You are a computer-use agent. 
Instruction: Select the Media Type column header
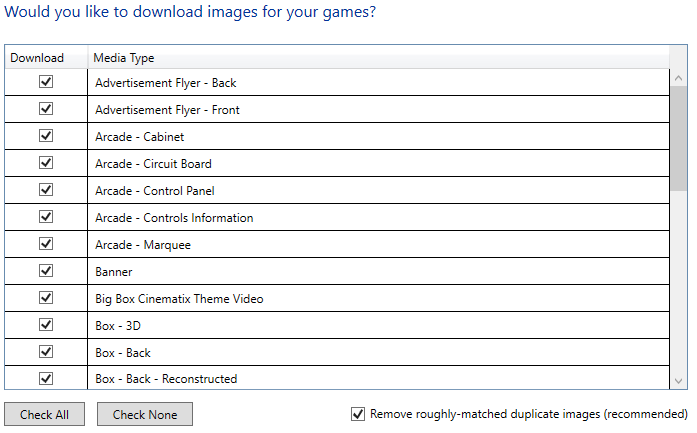pyautogui.click(x=378, y=58)
